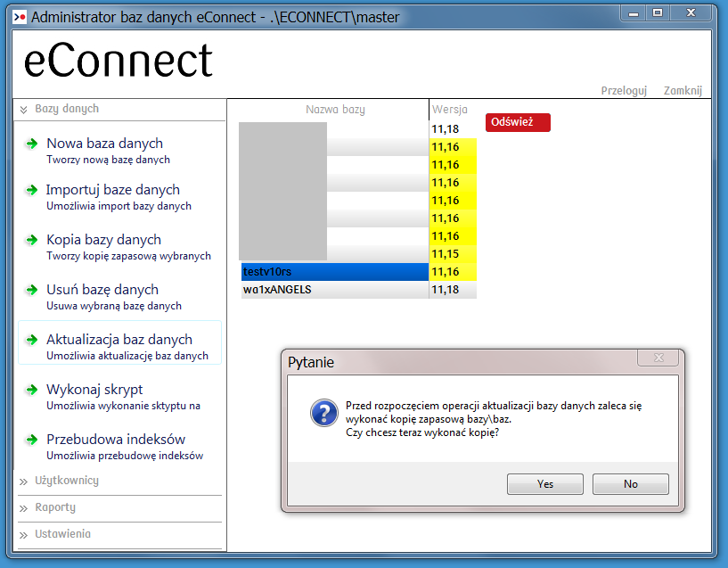Viewport: 728px width, 568px height.
Task: Close the Pytanie dialog with X
Action: point(658,358)
